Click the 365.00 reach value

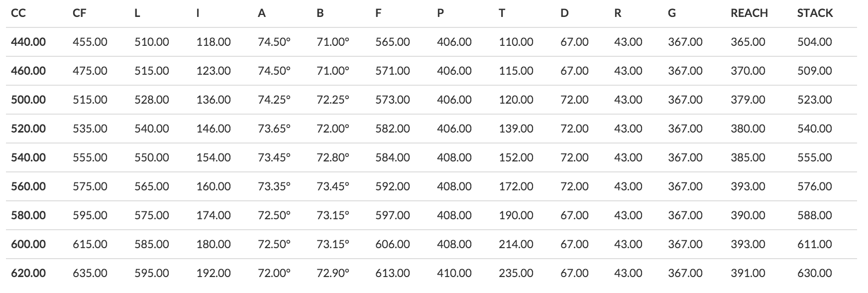[748, 42]
